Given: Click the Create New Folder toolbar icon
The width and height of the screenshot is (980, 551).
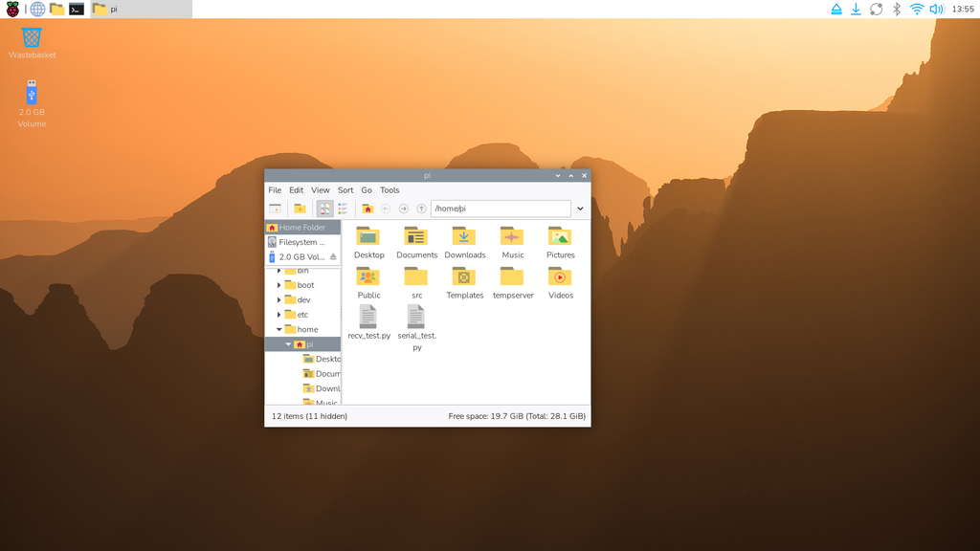Looking at the screenshot, I should pos(300,209).
